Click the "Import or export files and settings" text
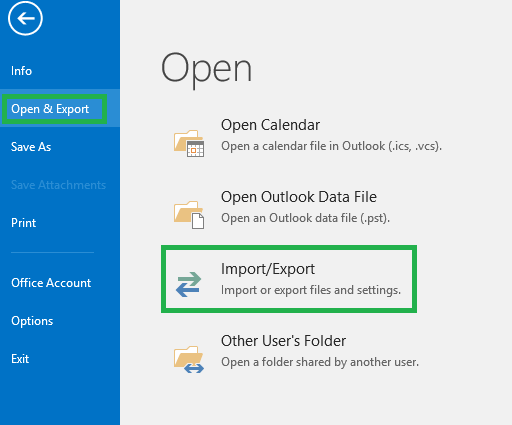The image size is (512, 425). point(311,290)
